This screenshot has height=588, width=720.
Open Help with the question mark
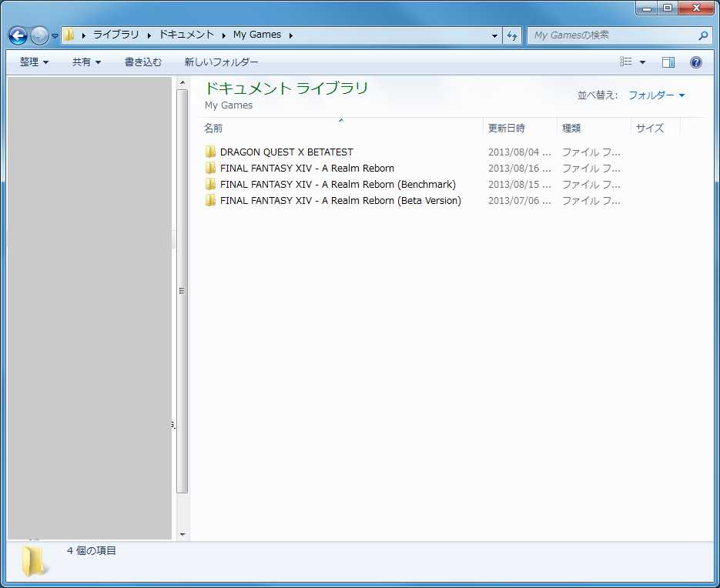pyautogui.click(x=695, y=62)
